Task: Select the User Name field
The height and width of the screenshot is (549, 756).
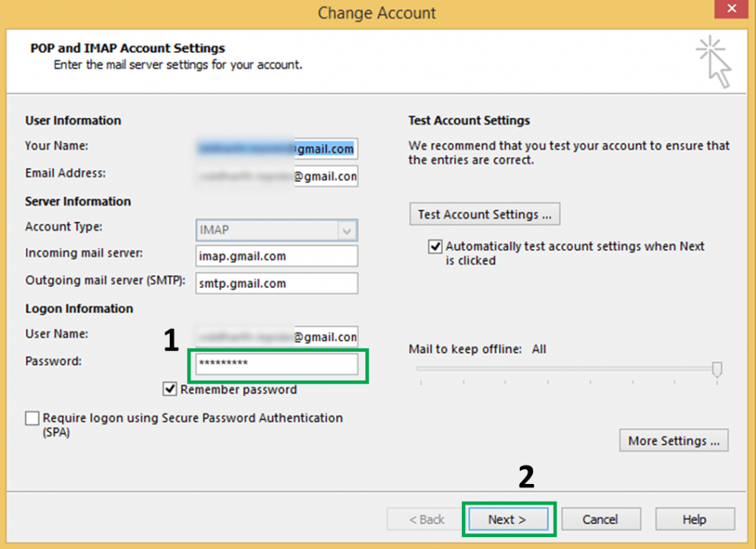Action: click(x=277, y=336)
